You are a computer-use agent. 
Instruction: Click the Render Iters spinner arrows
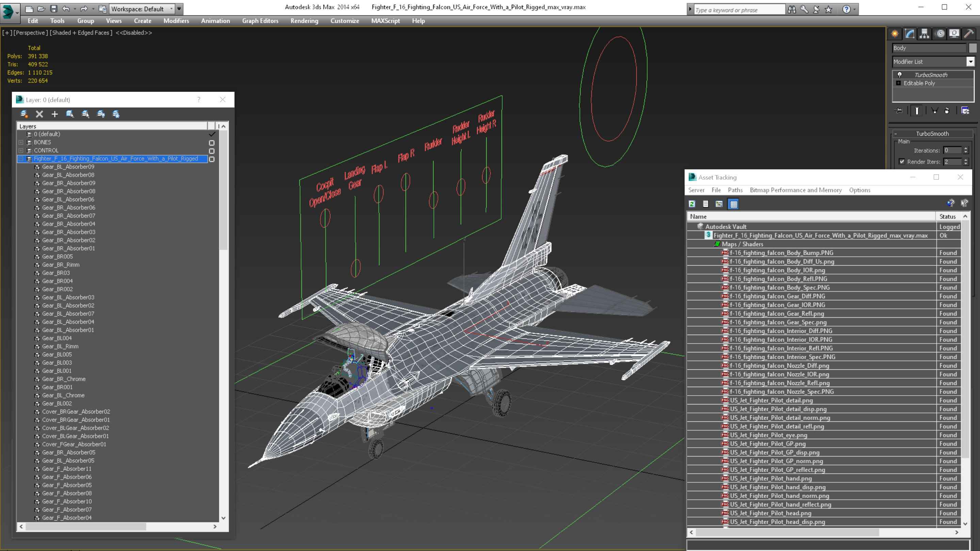click(x=966, y=162)
